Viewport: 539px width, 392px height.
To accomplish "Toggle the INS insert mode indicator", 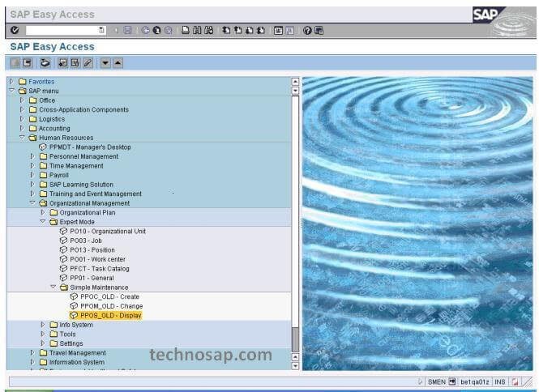I will pyautogui.click(x=500, y=381).
